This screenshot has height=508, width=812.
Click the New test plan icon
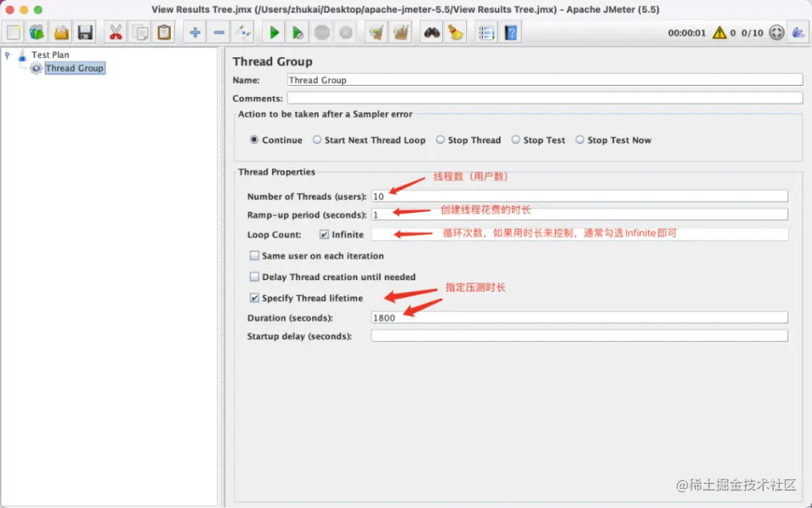14,32
